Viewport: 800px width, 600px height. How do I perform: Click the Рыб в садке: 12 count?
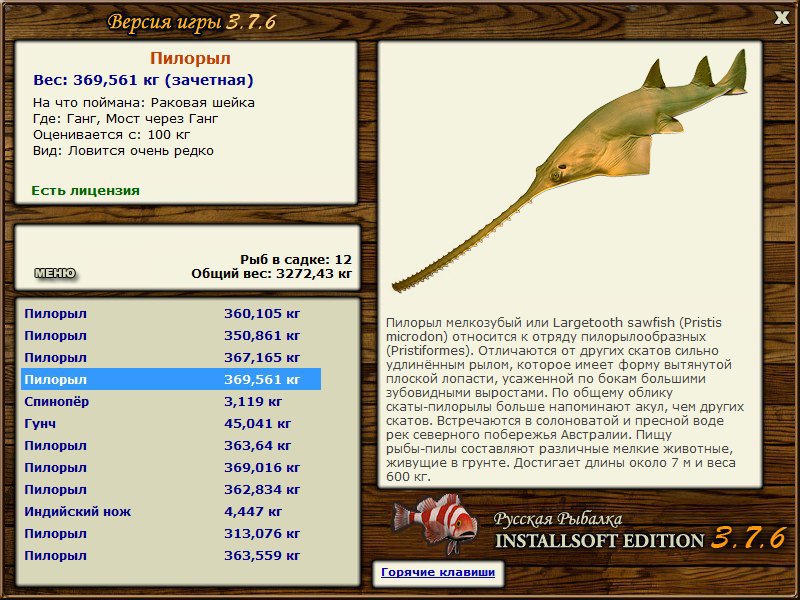tap(296, 259)
